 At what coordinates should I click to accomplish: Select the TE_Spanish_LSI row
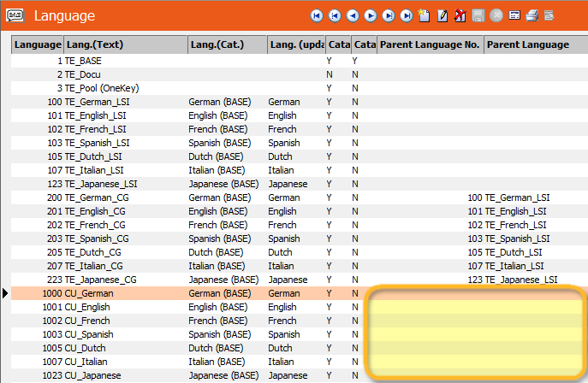[300, 143]
